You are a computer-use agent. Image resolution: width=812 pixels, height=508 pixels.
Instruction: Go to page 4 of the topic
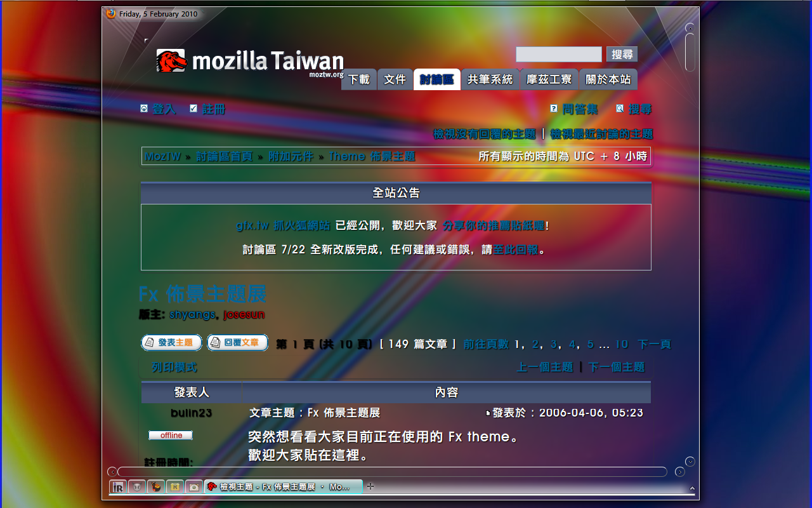pos(572,344)
